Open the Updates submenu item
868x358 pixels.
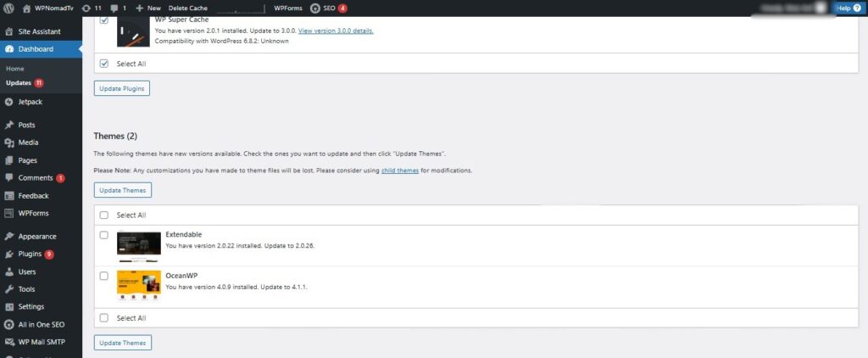[19, 83]
